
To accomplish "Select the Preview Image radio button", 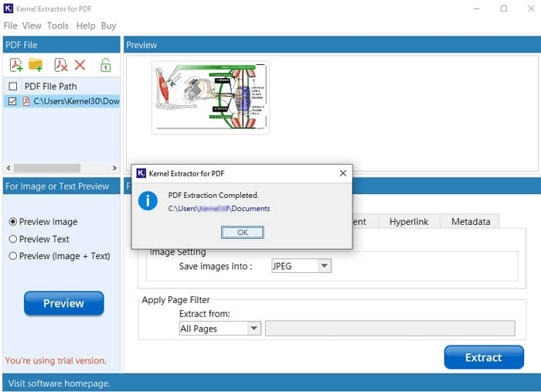I will [x=13, y=222].
